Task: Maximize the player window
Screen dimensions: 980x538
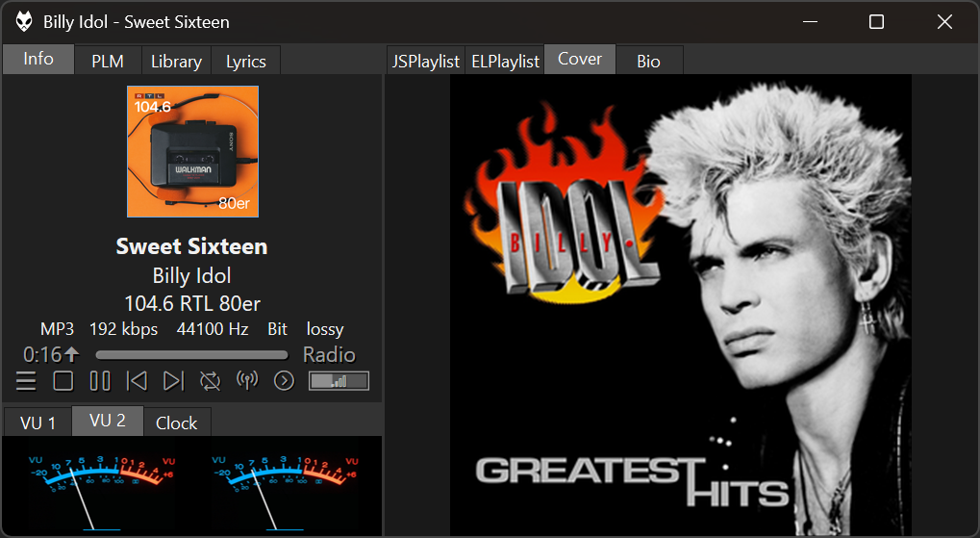Action: coord(876,22)
